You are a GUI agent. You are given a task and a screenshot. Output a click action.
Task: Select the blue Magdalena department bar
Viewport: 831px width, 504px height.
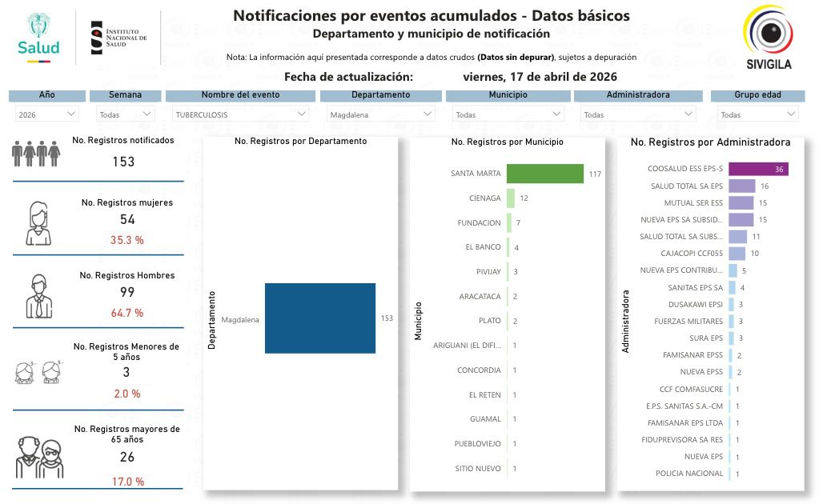tap(319, 318)
